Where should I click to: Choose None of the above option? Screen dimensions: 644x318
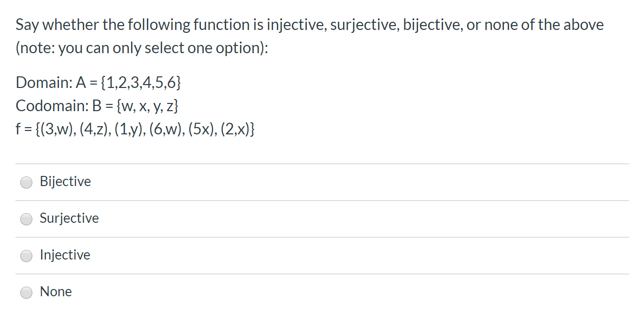(27, 292)
